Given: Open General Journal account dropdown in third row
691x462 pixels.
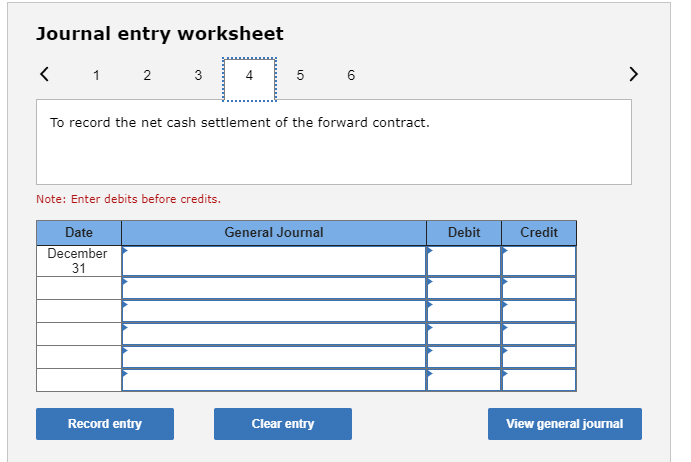Looking at the screenshot, I should [274, 311].
